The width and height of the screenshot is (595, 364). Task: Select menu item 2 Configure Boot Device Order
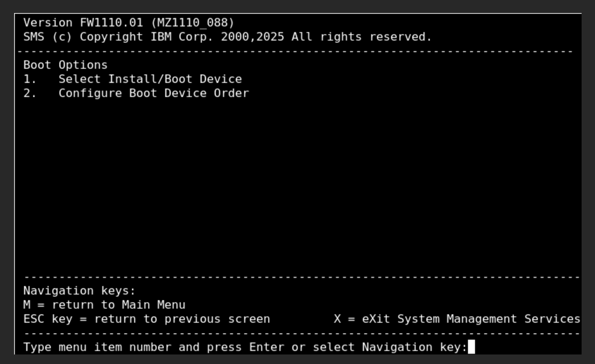point(136,93)
